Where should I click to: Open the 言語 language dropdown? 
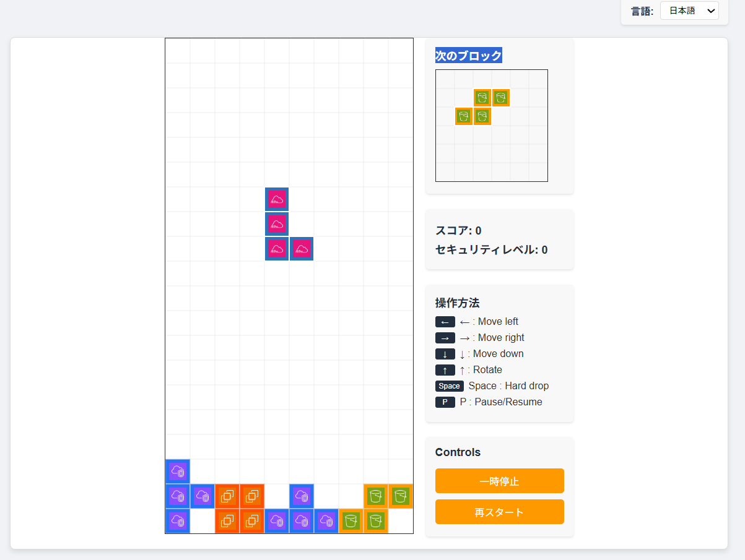[x=689, y=11]
